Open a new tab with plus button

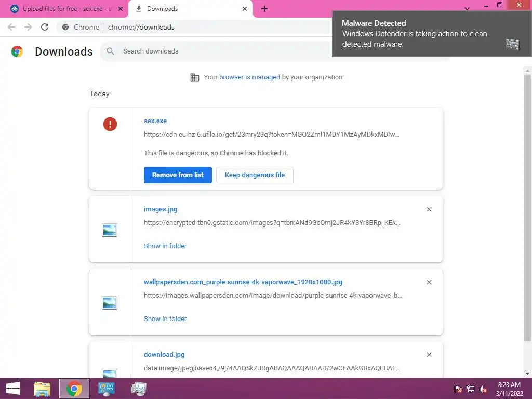click(264, 9)
